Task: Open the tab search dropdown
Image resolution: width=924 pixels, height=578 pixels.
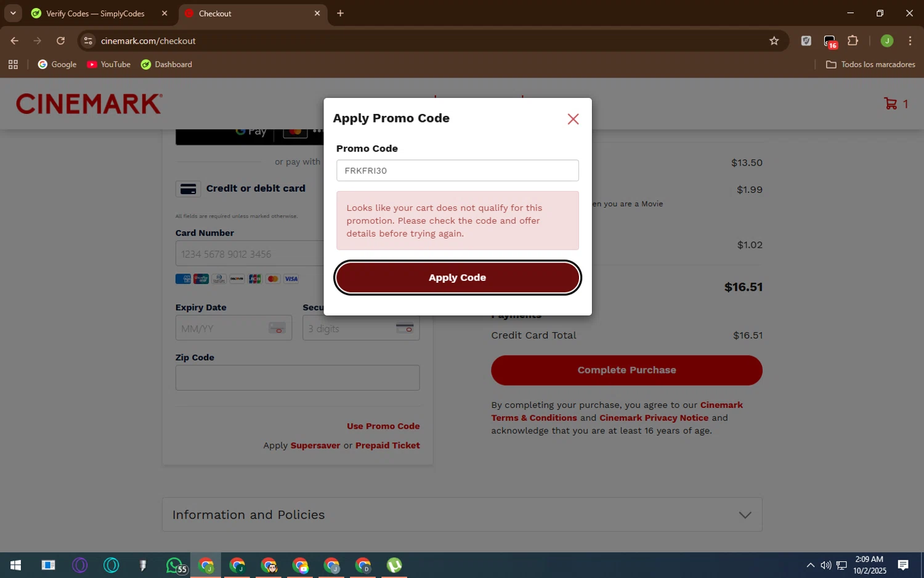Action: [x=13, y=13]
